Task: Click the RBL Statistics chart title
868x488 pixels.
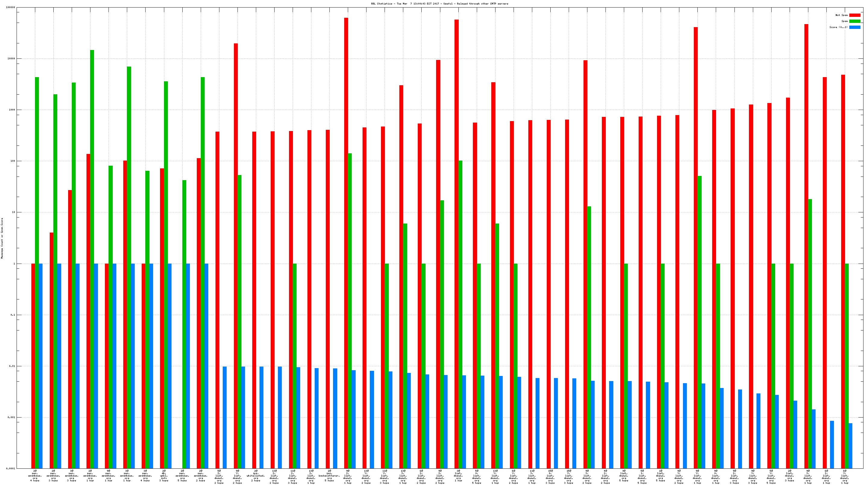Action: [x=439, y=4]
